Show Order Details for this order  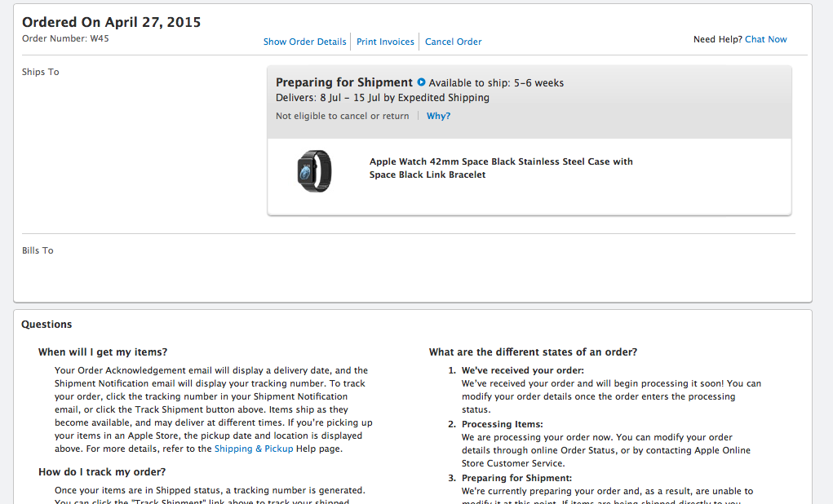304,42
